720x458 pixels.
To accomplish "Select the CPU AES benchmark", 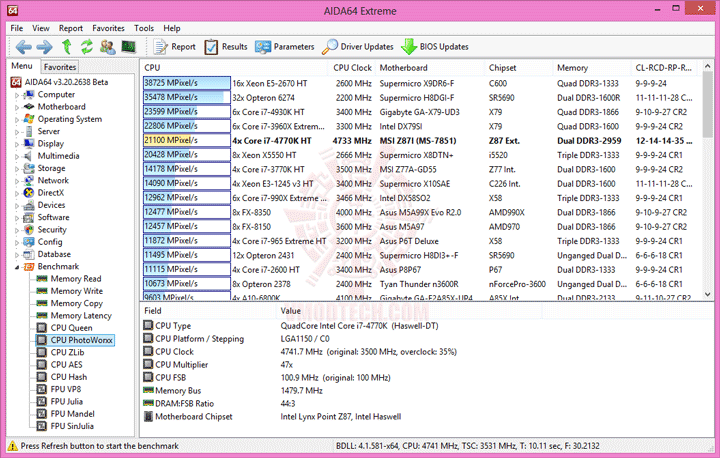I will 67,365.
